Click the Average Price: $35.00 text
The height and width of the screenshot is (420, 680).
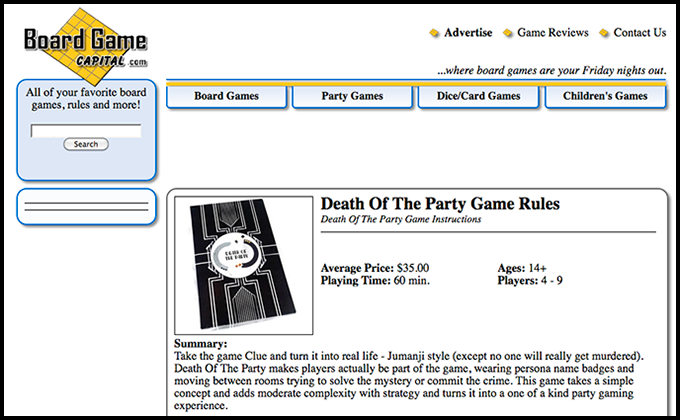click(375, 268)
